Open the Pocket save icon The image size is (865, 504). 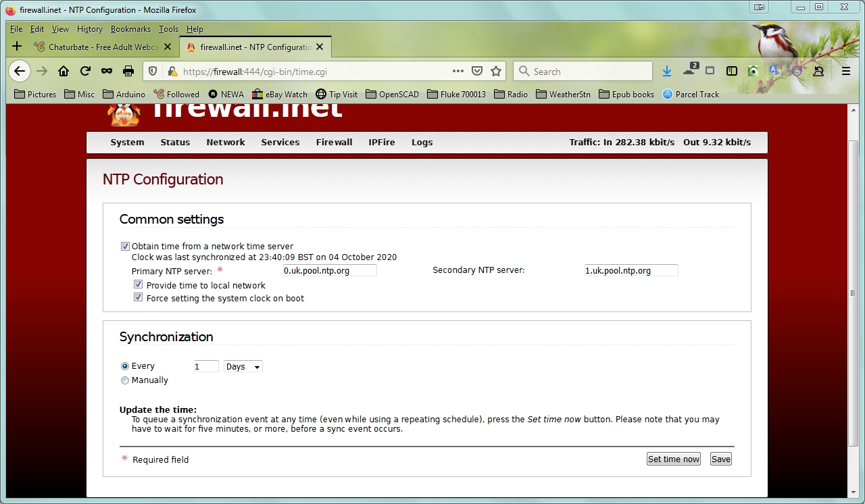pos(477,71)
